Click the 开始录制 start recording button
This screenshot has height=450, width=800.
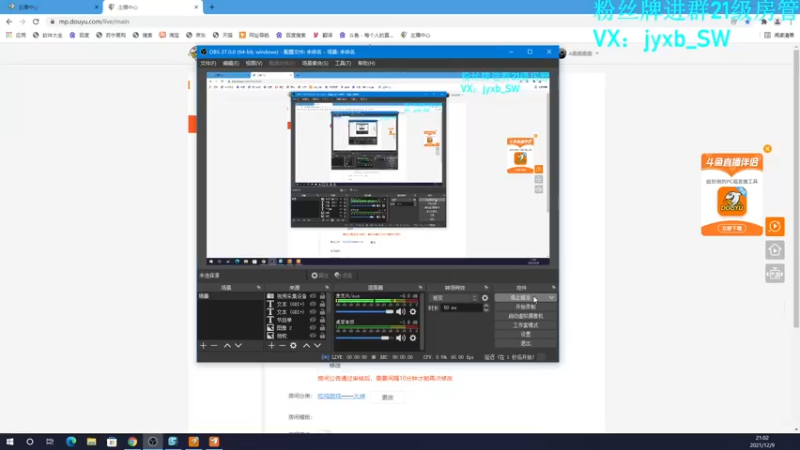click(x=526, y=307)
